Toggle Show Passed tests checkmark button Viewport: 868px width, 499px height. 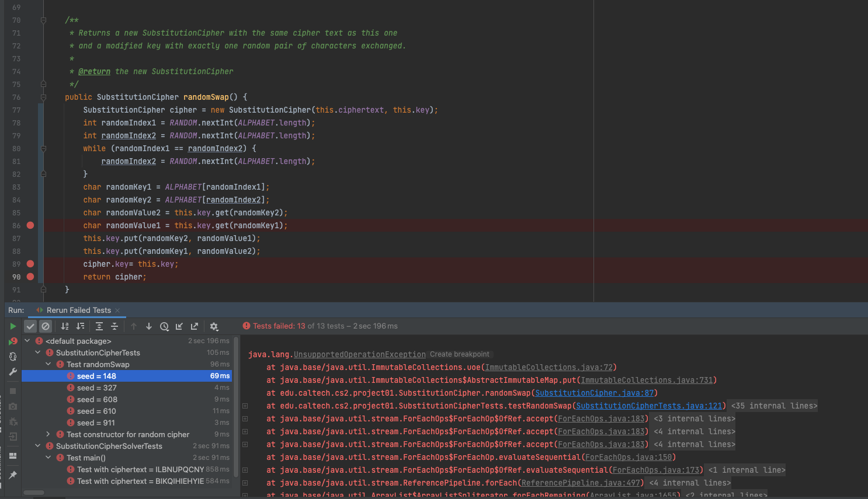30,326
